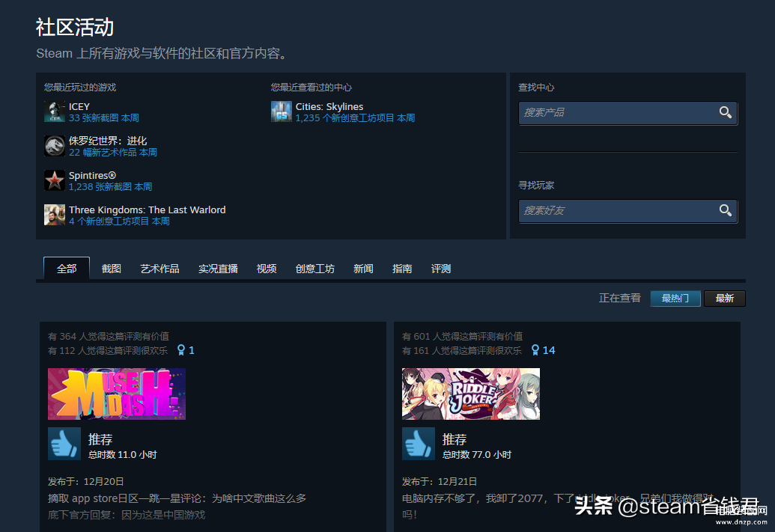
Task: Click the search magnifier in 搜索好友 field
Action: tap(725, 210)
